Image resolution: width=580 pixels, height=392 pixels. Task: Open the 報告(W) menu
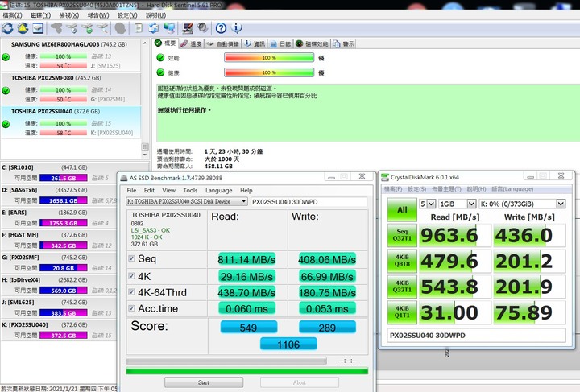pyautogui.click(x=98, y=15)
